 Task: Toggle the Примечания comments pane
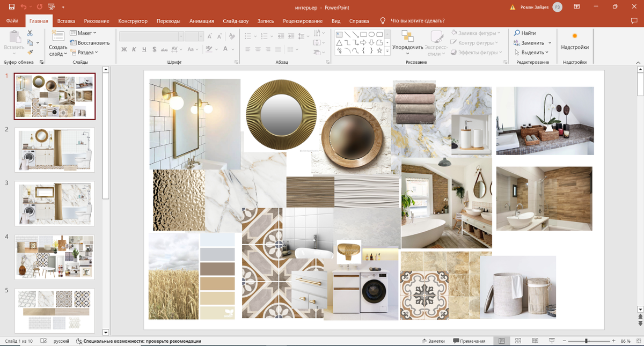469,341
